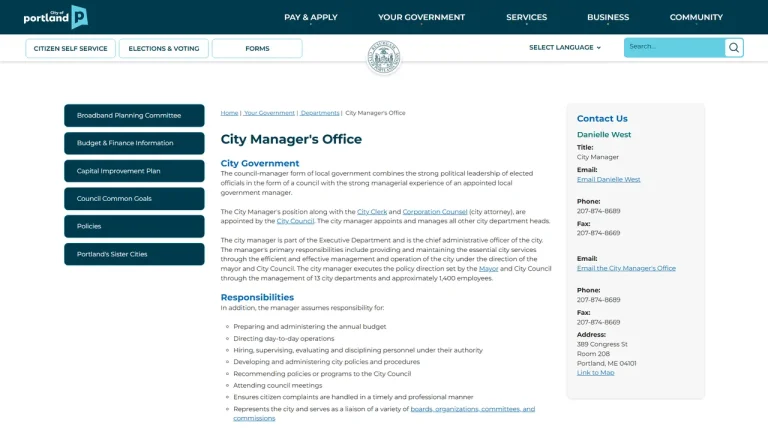Click the name Danielle West
Image resolution: width=768 pixels, height=432 pixels.
click(604, 135)
